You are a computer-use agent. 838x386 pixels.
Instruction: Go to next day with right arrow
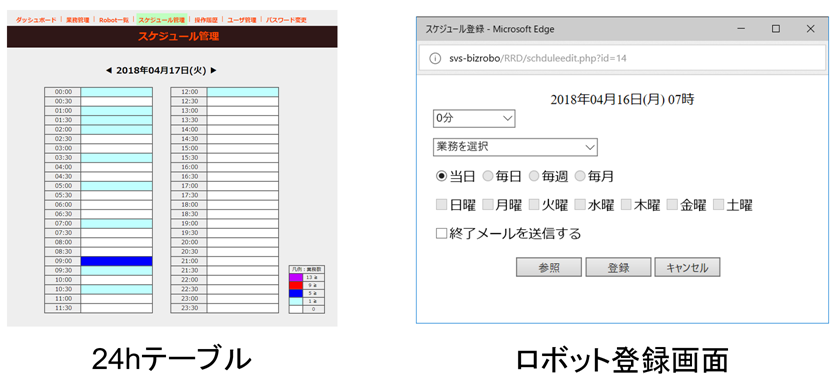pyautogui.click(x=214, y=71)
